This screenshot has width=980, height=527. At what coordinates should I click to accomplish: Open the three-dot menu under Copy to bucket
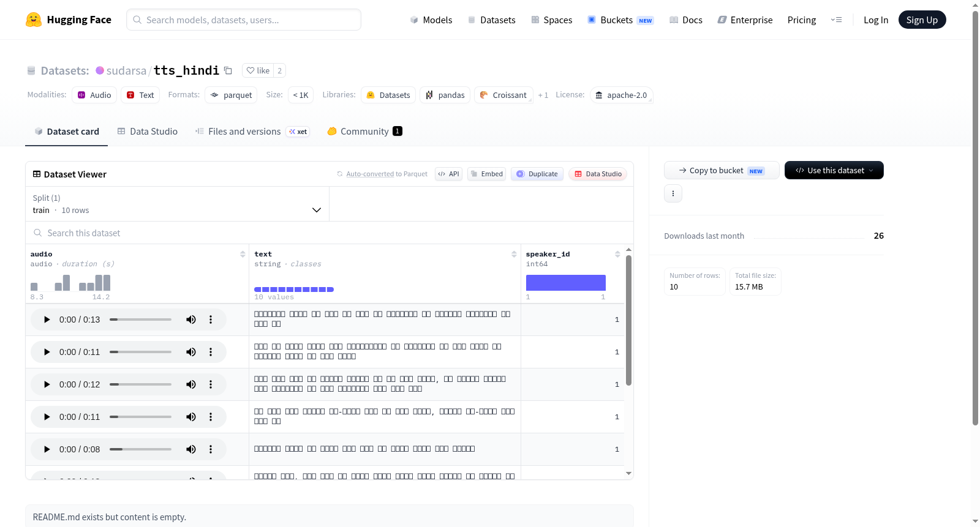(673, 193)
